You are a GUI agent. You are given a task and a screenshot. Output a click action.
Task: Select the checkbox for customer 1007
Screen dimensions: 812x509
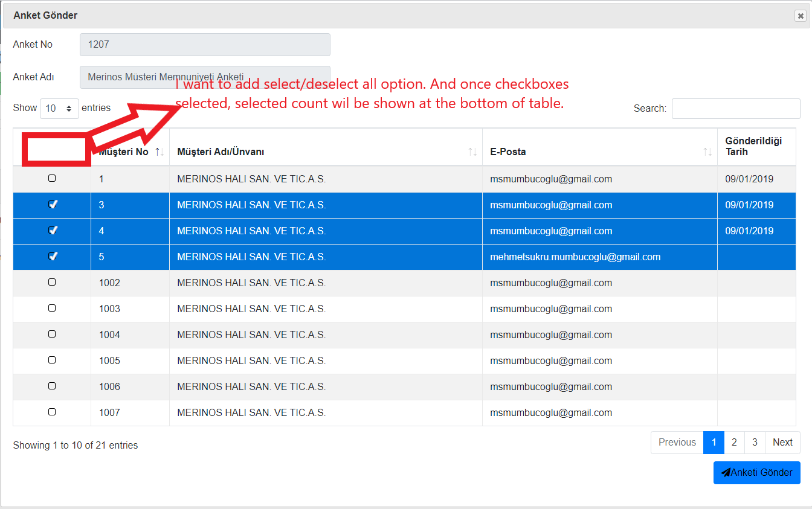coord(52,412)
